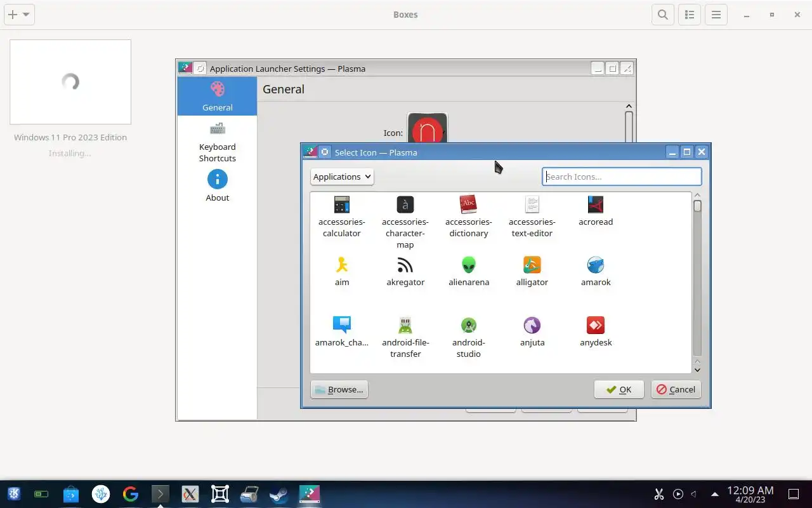Open the Boxes hamburger menu
The image size is (812, 508).
(716, 15)
